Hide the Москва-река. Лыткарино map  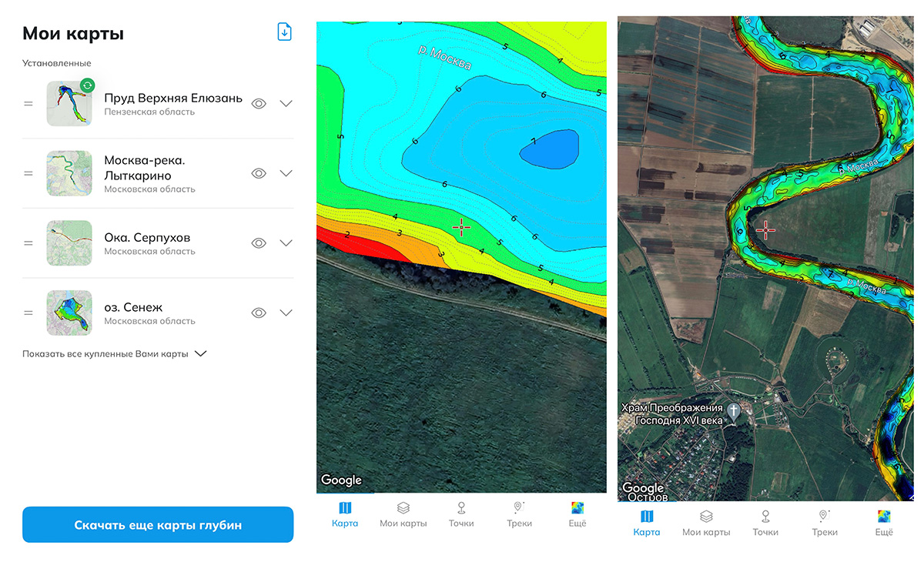pyautogui.click(x=259, y=173)
